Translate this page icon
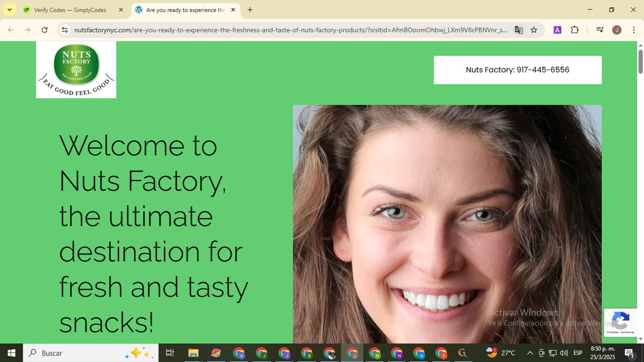This screenshot has height=362, width=644. point(519,30)
